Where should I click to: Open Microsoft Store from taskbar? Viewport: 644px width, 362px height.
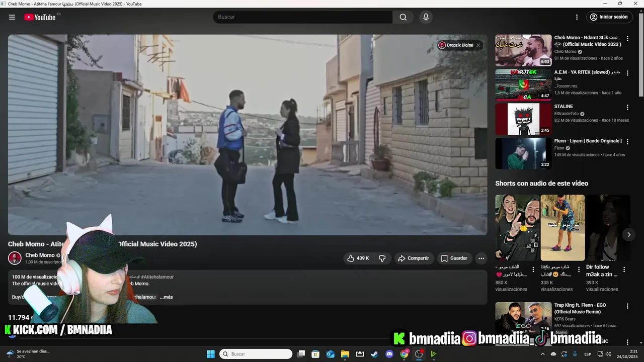[315, 354]
